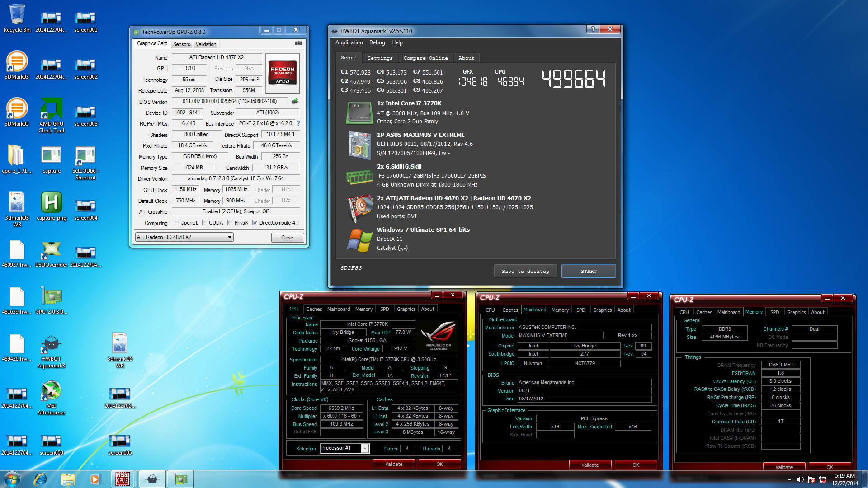Click the Aquamark help question button in title bar
This screenshot has height=488, width=868.
point(593,29)
